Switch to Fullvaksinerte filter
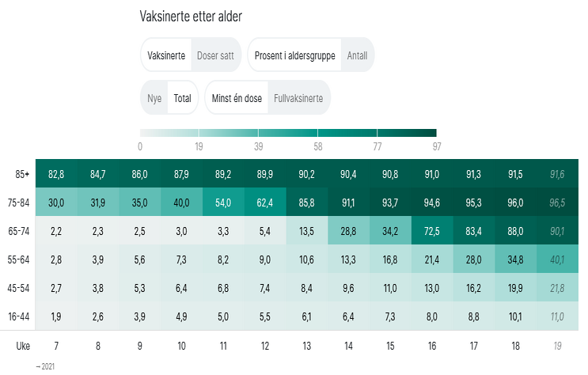 click(x=298, y=99)
